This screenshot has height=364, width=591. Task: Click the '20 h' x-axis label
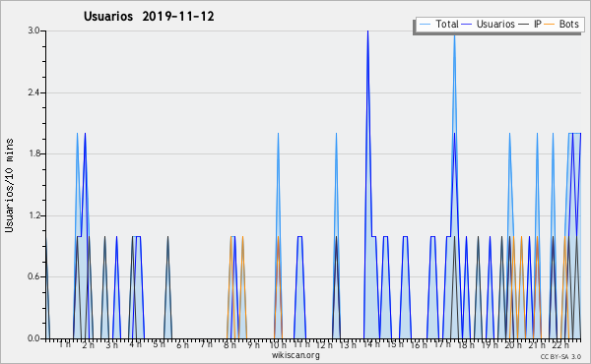click(x=513, y=344)
